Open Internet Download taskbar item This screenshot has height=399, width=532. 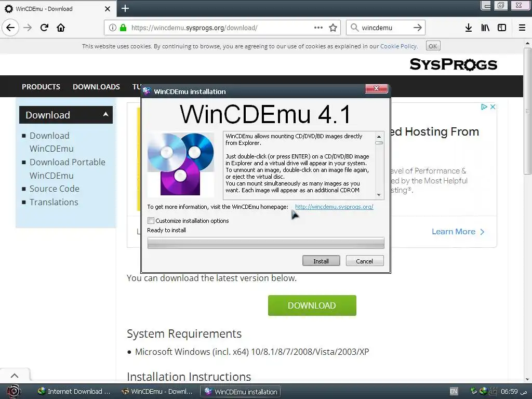point(74,391)
